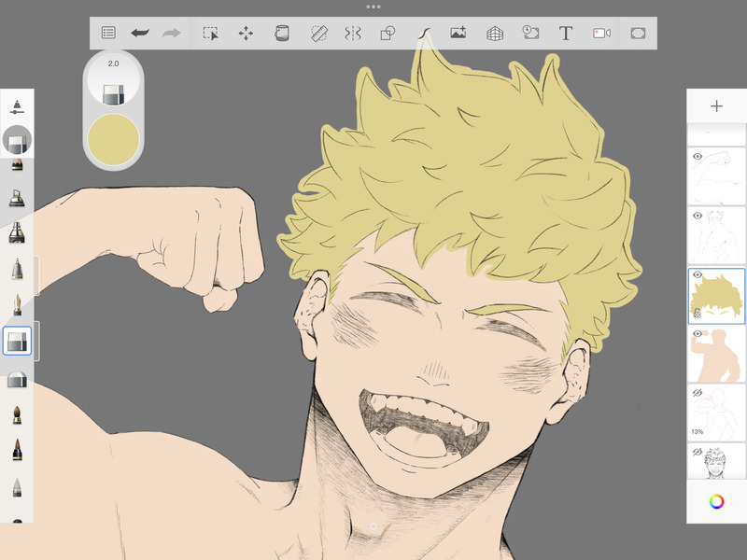Choose the ink fountain pen brush
This screenshot has height=560, width=747.
pyautogui.click(x=17, y=305)
